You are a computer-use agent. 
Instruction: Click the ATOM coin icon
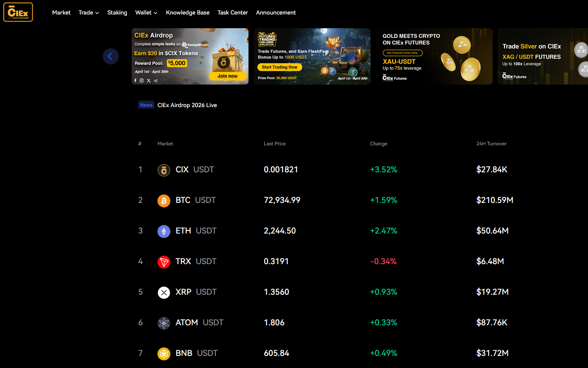[x=164, y=323]
